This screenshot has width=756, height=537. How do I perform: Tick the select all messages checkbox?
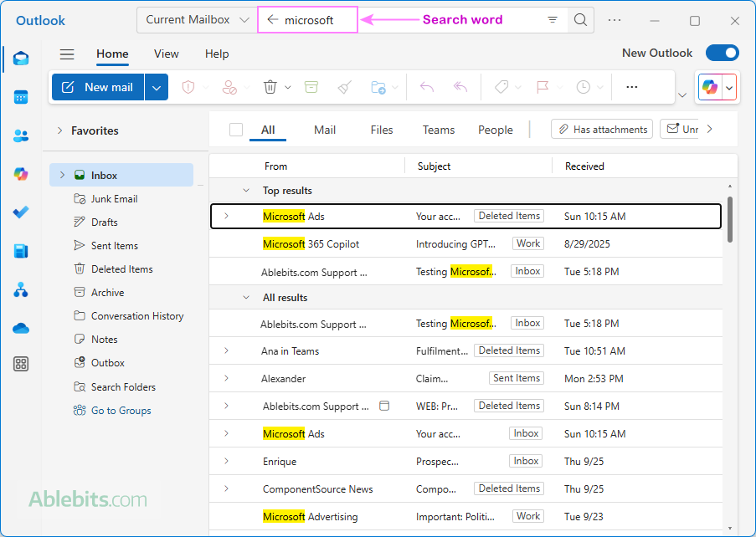tap(236, 130)
